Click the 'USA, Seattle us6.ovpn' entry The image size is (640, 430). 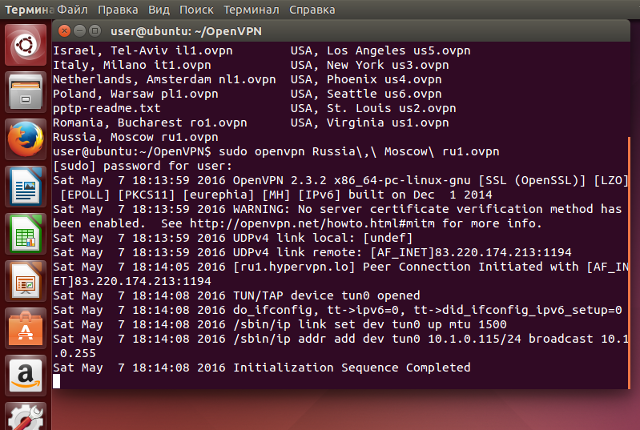[x=366, y=94]
